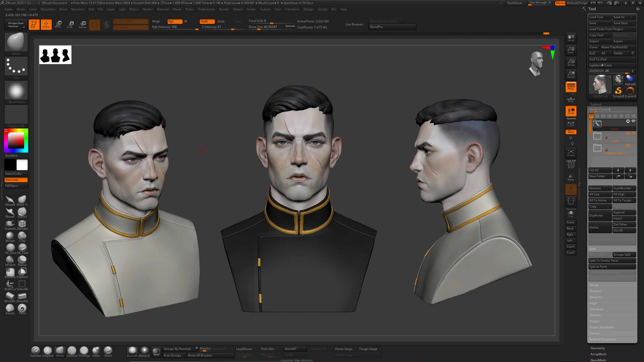Click the Save As button

pos(624,17)
